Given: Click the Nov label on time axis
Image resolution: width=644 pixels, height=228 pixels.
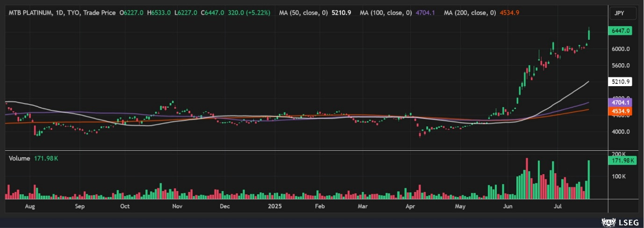Looking at the screenshot, I should (x=177, y=206).
